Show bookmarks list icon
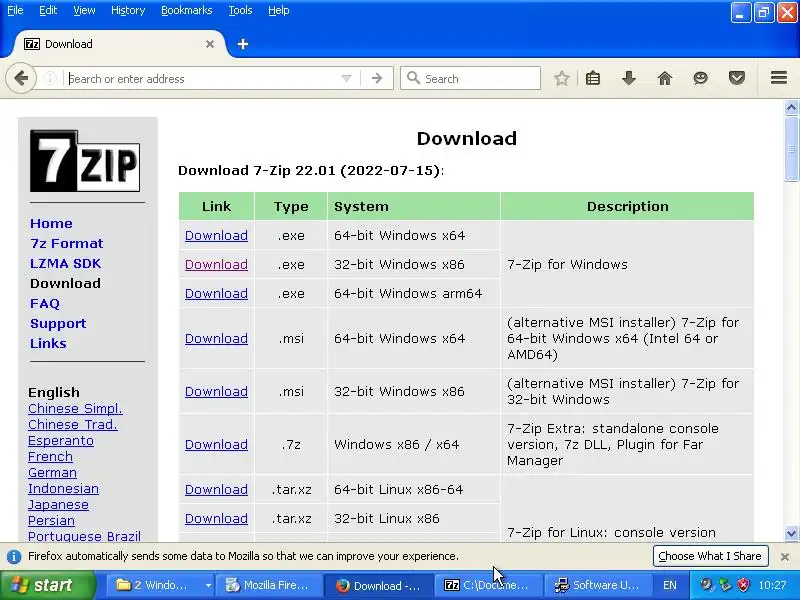This screenshot has height=600, width=800. coord(593,78)
